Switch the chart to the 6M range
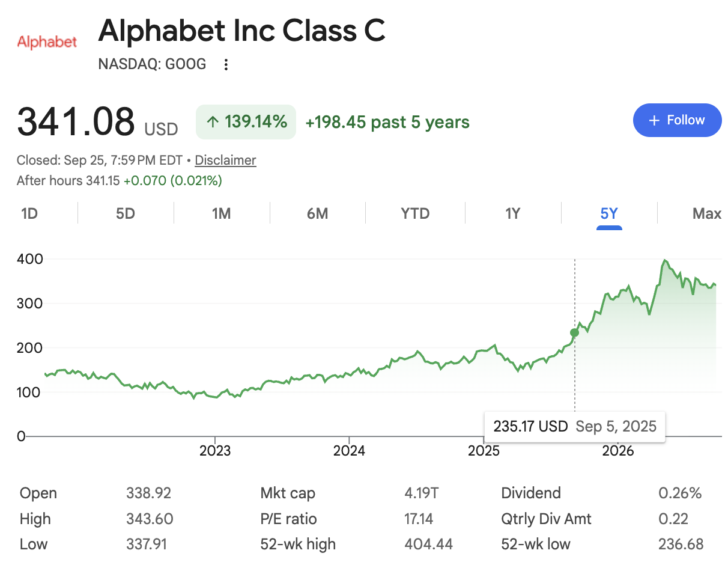The width and height of the screenshot is (728, 577). (317, 213)
